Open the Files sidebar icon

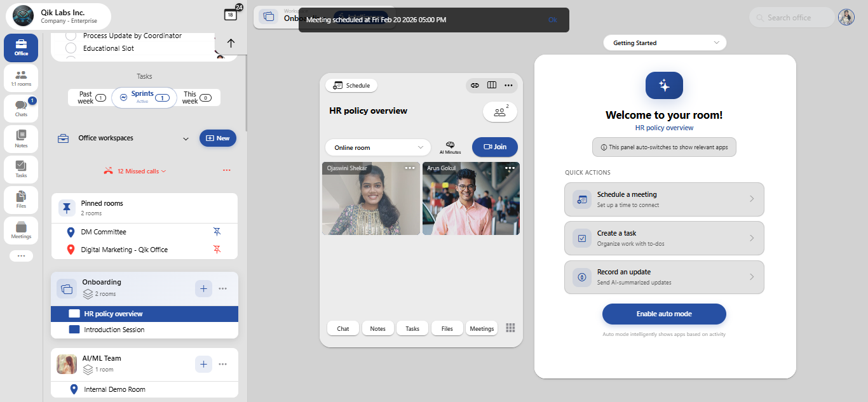click(x=21, y=200)
